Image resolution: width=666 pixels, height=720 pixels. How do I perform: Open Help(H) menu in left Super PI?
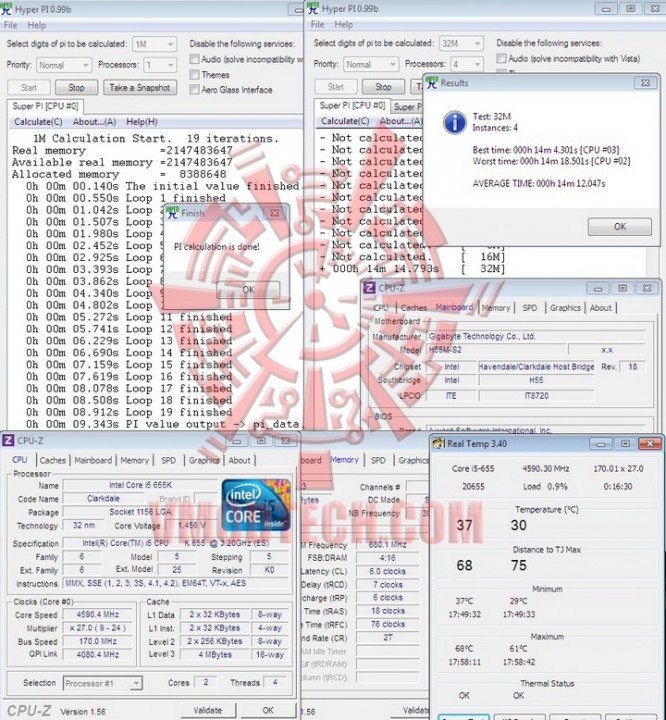click(141, 122)
